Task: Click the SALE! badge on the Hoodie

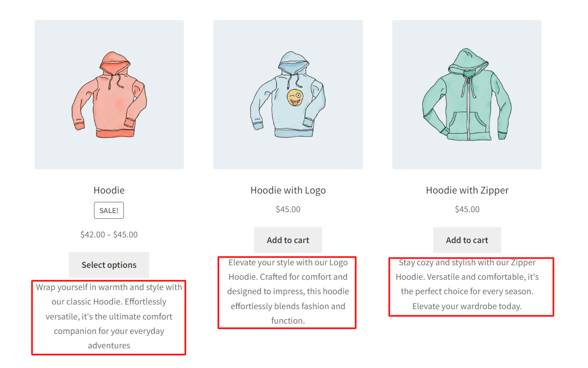Action: coord(108,210)
